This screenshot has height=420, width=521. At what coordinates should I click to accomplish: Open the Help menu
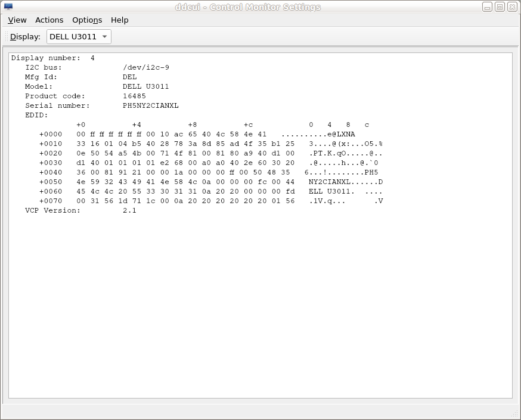click(119, 20)
